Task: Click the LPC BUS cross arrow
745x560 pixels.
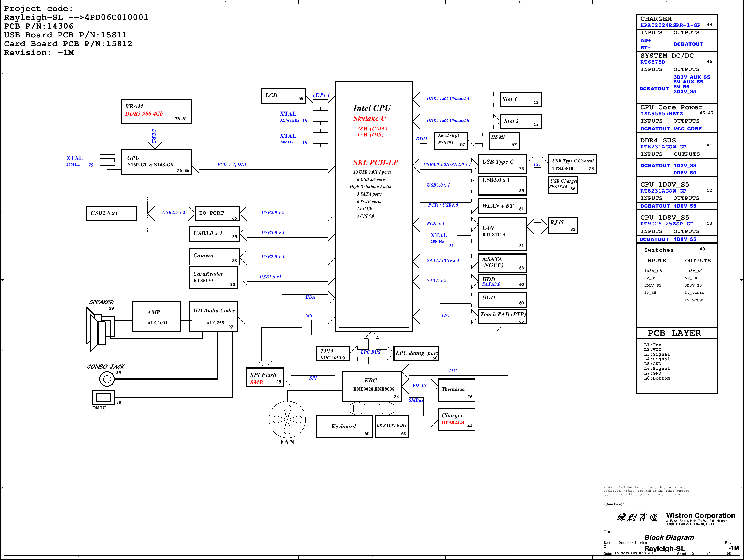Action: 372,352
